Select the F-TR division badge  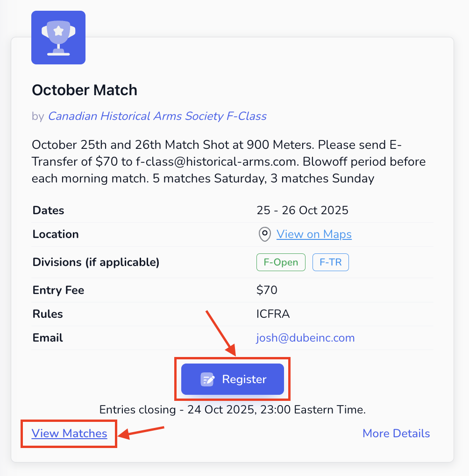[330, 262]
